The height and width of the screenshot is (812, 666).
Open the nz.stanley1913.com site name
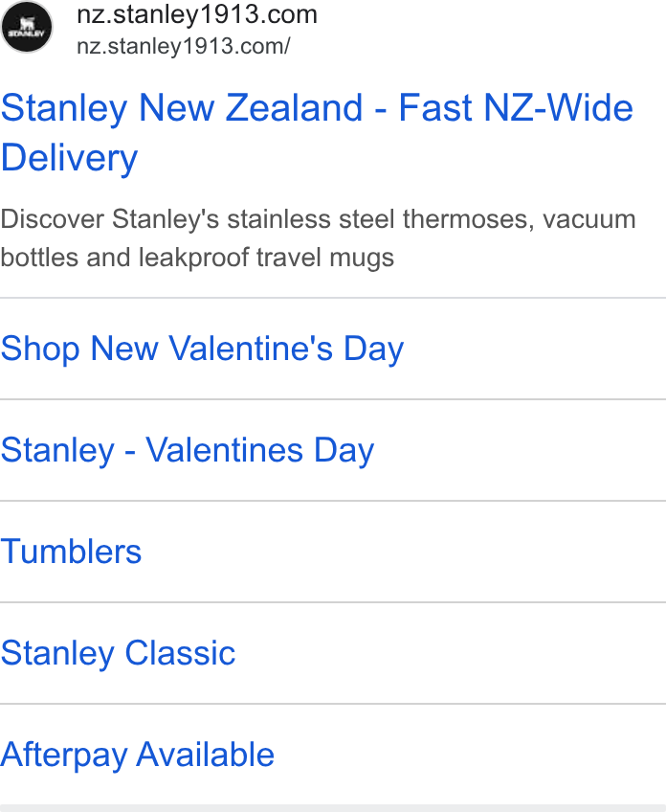[x=197, y=14]
